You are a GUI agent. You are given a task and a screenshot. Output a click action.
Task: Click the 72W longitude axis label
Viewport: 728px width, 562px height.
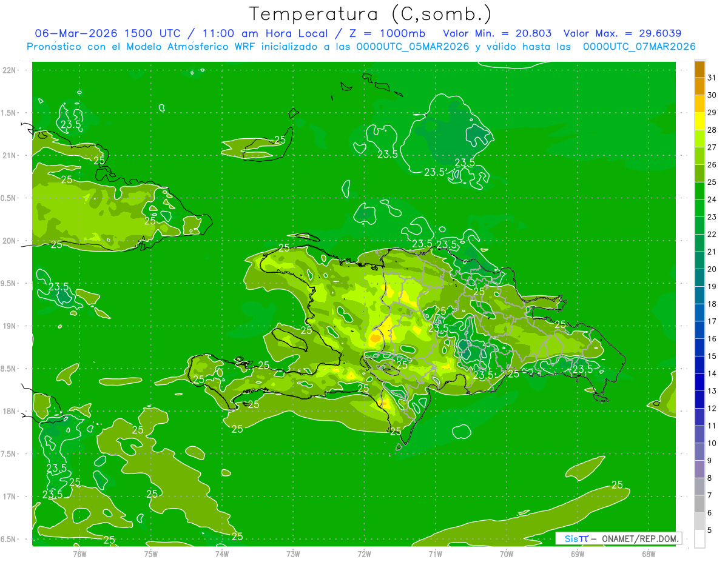(364, 553)
